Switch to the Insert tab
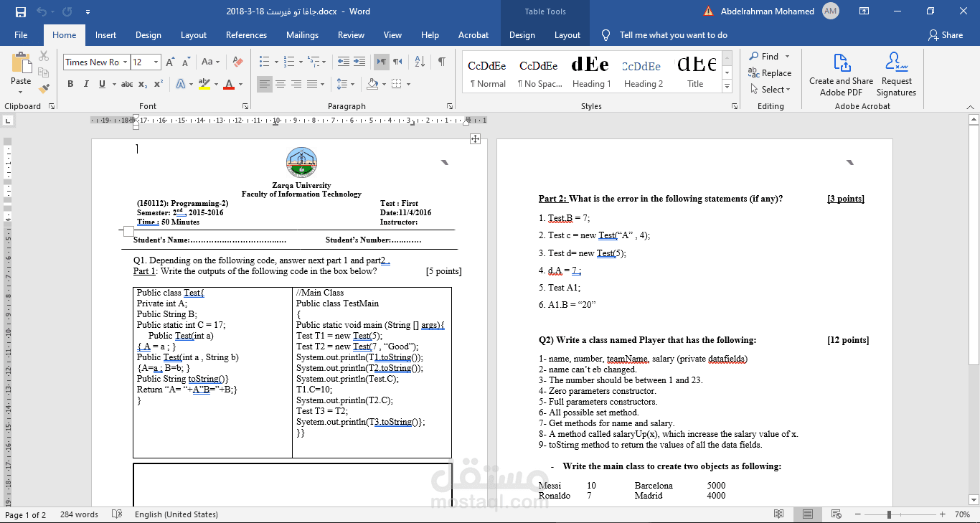 [x=105, y=34]
